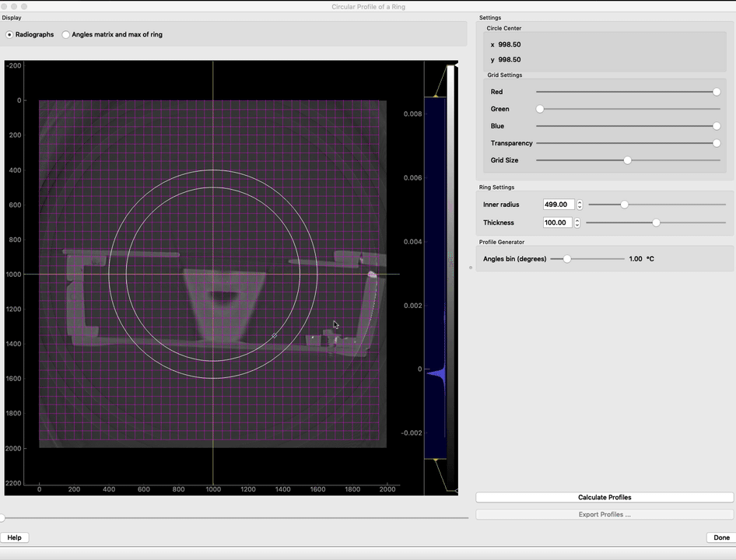Click the Inner radius slider handle
Screen dimensions: 736x560
[x=624, y=205]
